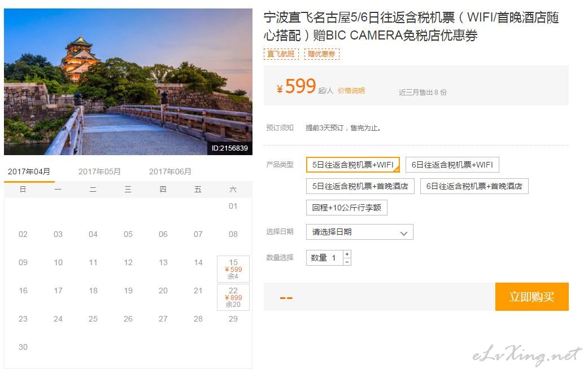Click calendar date 02
Image resolution: width=588 pixels, height=374 pixels.
click(23, 234)
